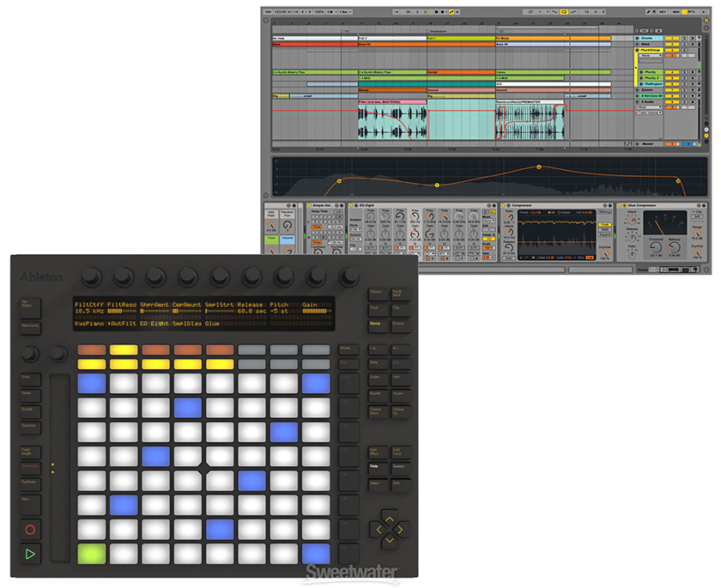Click the Tone macro button on the leftmost device
The image size is (721, 588).
tap(271, 239)
